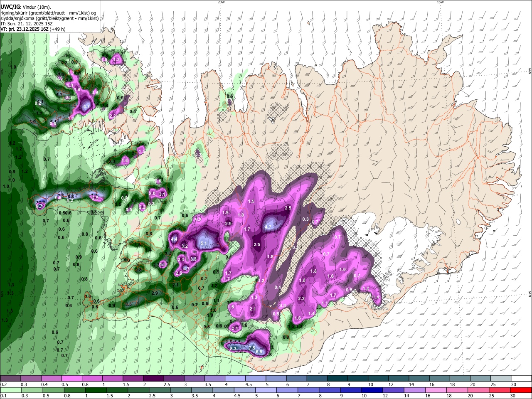
Task: Click the 3.1 value on the map
Action: pos(163,194)
